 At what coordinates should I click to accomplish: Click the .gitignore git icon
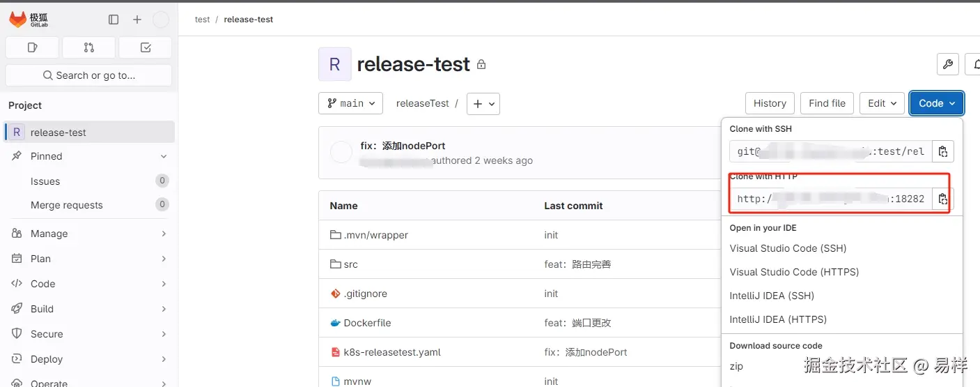pyautogui.click(x=335, y=294)
